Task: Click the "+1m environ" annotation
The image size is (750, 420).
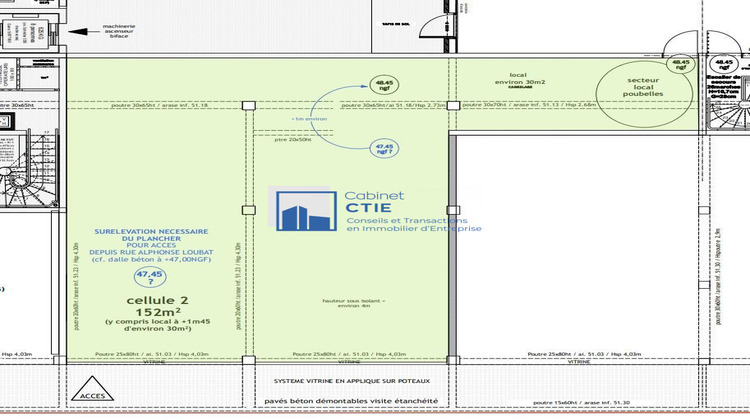Action: tap(309, 119)
